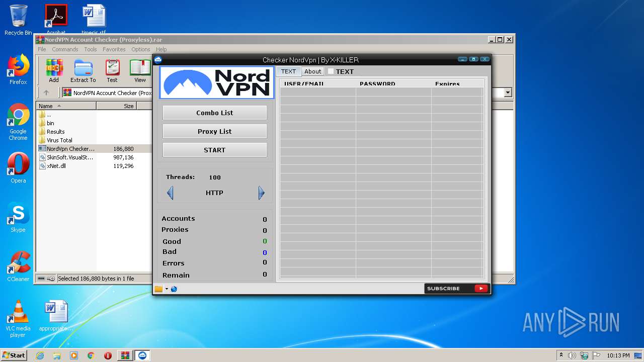Viewport: 644px width, 362px height.
Task: Select the Virus Total folder in WinRAR
Action: (59, 140)
